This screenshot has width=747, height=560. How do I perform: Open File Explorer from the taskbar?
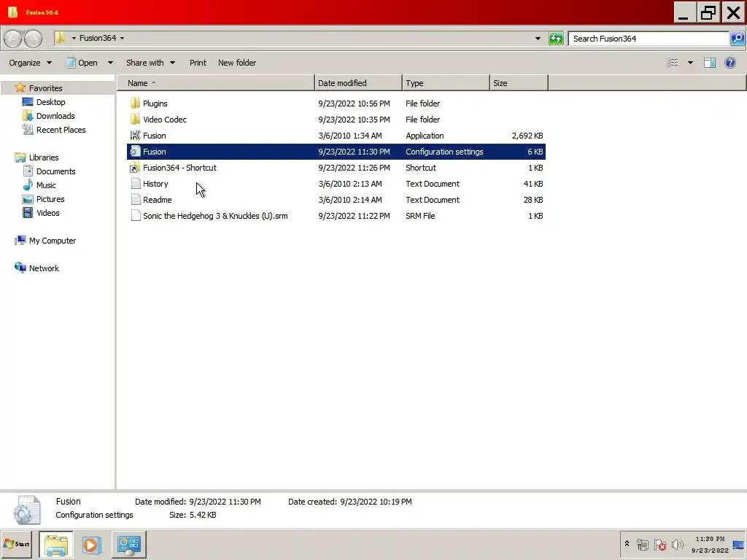55,544
